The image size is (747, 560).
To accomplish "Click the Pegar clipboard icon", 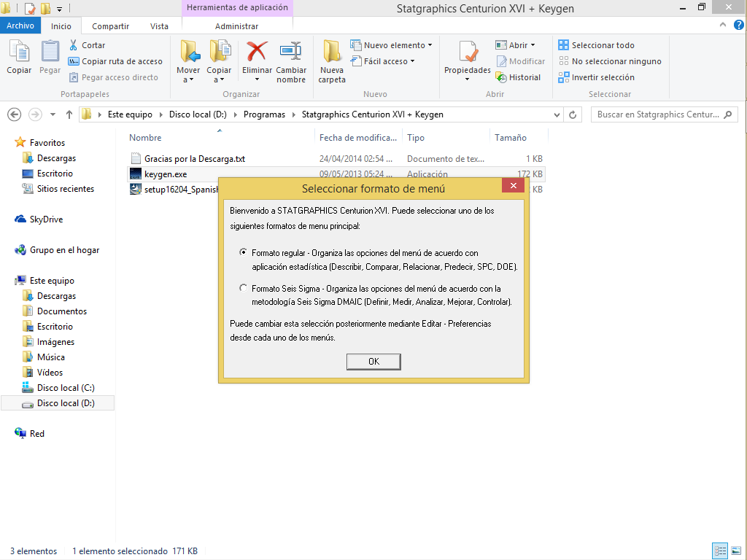I will pos(50,52).
